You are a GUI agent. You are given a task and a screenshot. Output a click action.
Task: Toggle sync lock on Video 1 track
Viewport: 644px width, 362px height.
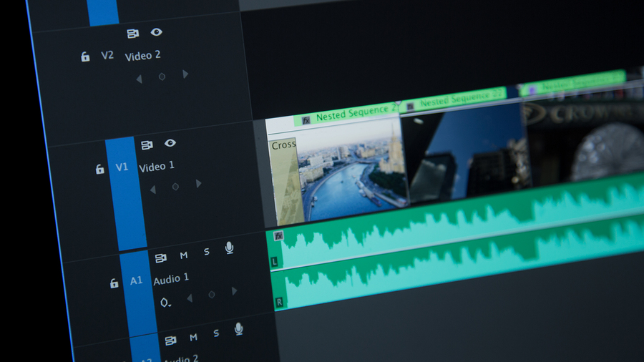(x=147, y=145)
